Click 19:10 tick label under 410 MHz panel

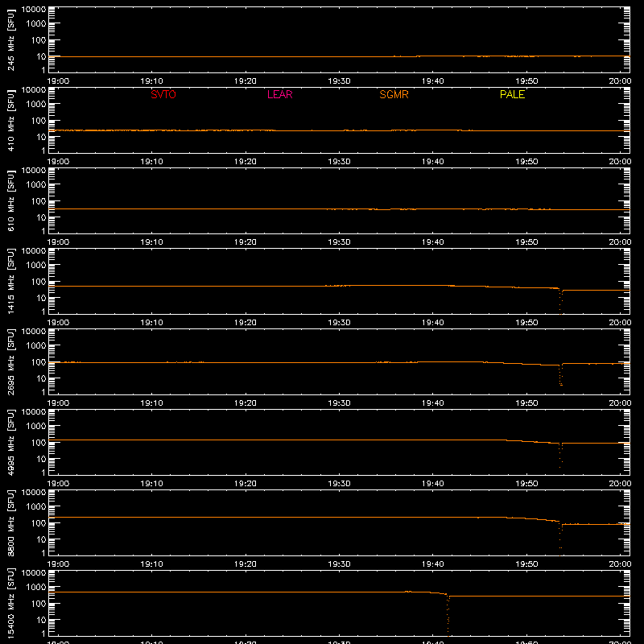(152, 162)
